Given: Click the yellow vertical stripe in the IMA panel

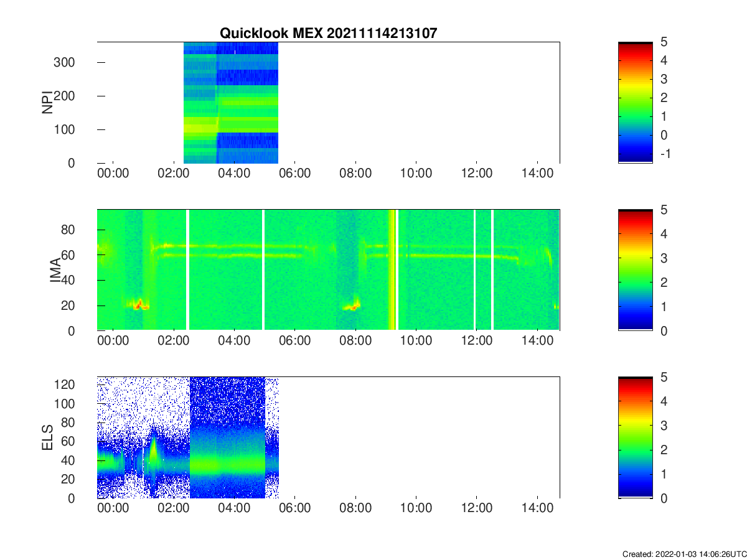Looking at the screenshot, I should (392, 270).
